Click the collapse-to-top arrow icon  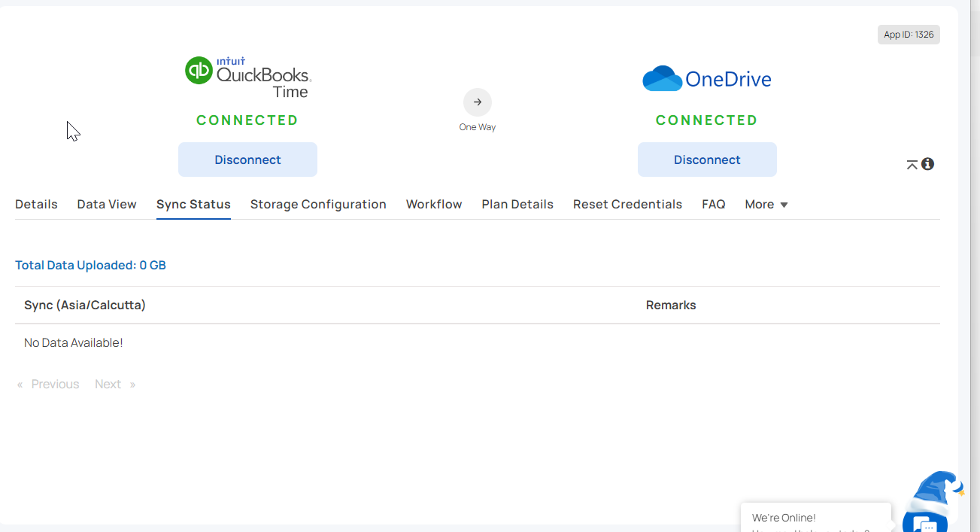pos(912,164)
